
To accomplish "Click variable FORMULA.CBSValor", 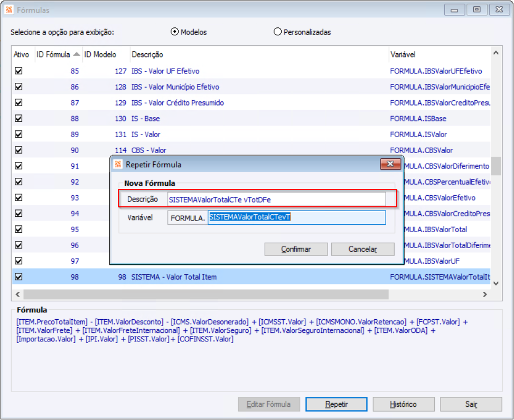I will point(421,150).
